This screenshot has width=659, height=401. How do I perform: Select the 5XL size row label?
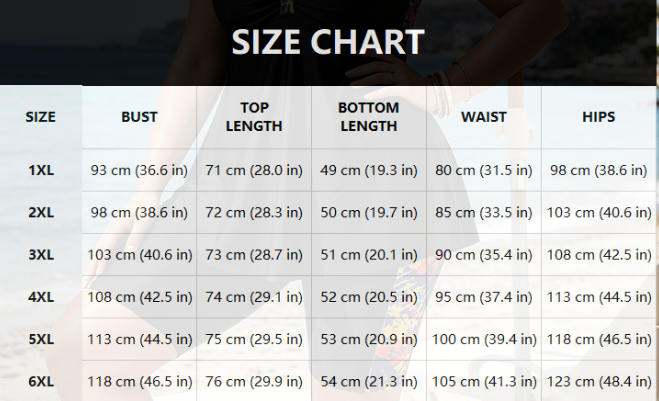pos(41,339)
